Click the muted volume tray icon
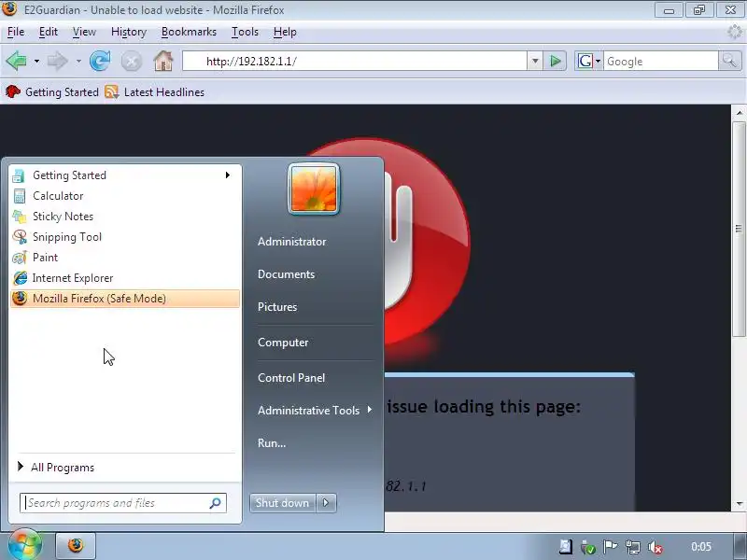The width and height of the screenshot is (747, 560). pos(656,547)
